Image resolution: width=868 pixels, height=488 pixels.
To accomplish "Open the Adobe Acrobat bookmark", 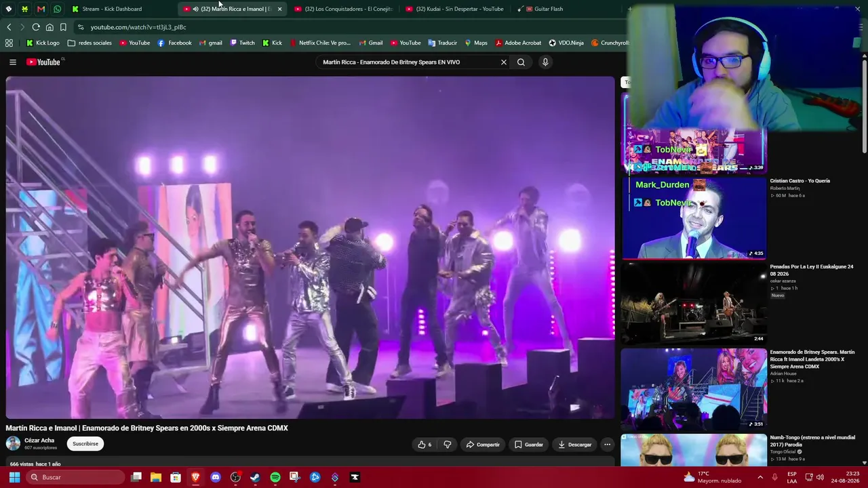I will [518, 43].
